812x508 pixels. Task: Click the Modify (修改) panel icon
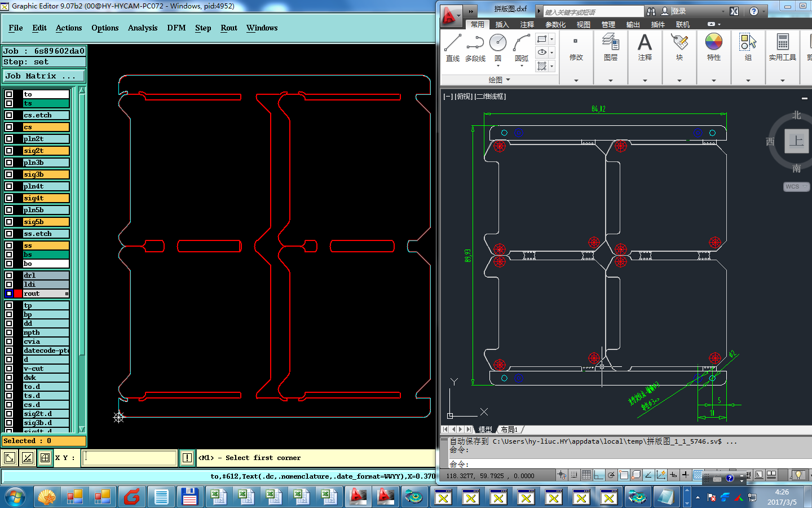click(576, 42)
